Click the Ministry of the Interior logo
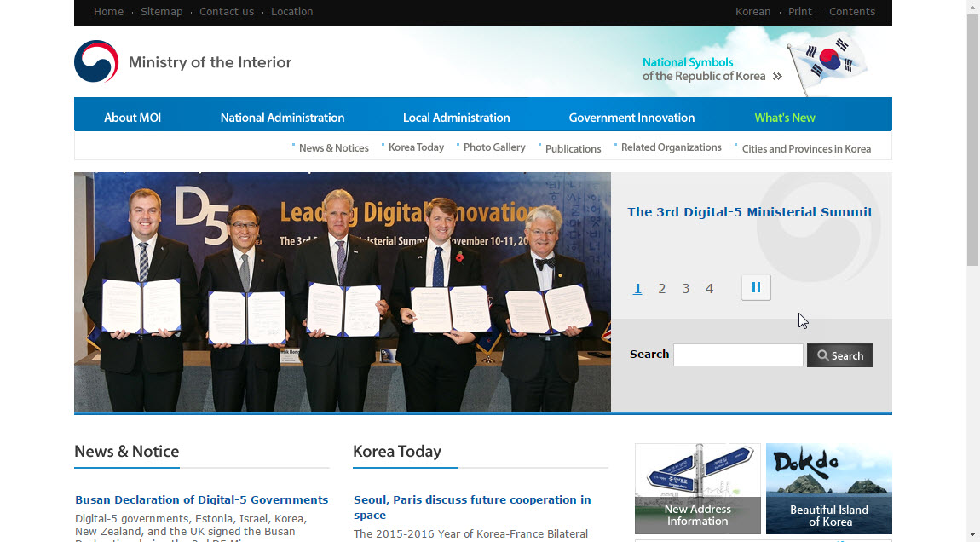Screen dimensions: 980x542 [182, 62]
